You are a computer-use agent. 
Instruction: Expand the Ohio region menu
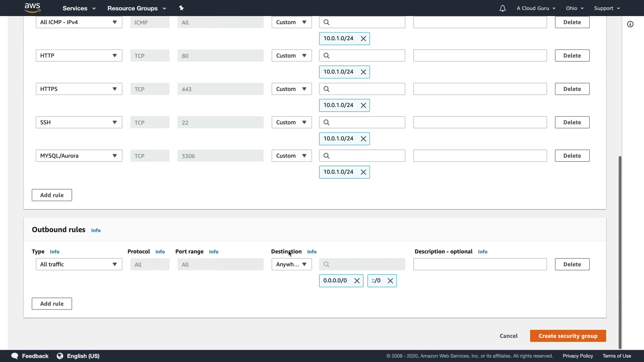point(575,8)
